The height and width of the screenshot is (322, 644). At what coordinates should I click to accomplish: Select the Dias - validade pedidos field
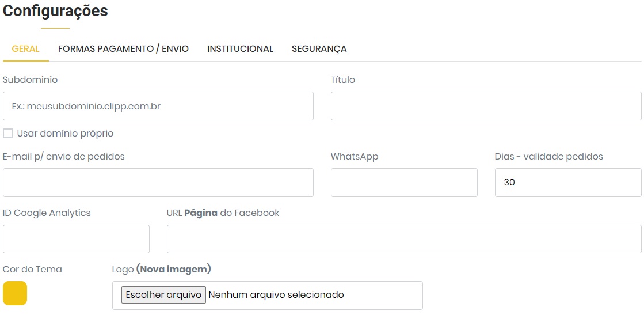567,183
